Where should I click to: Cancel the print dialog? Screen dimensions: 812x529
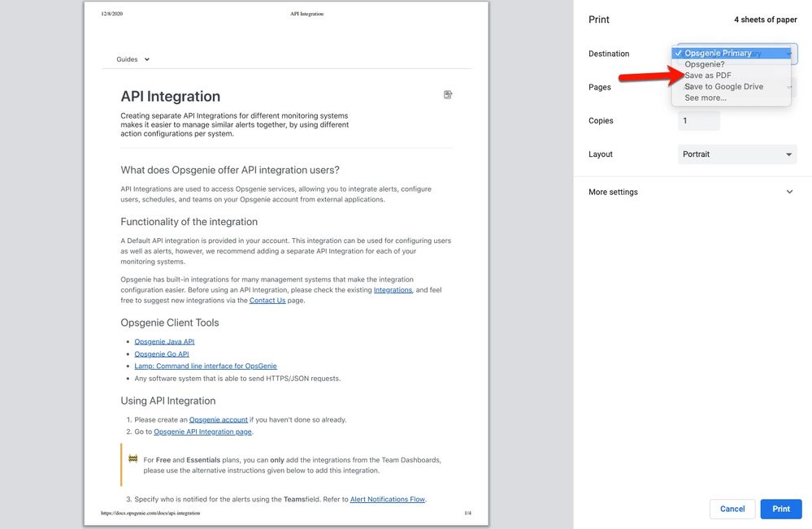732,509
